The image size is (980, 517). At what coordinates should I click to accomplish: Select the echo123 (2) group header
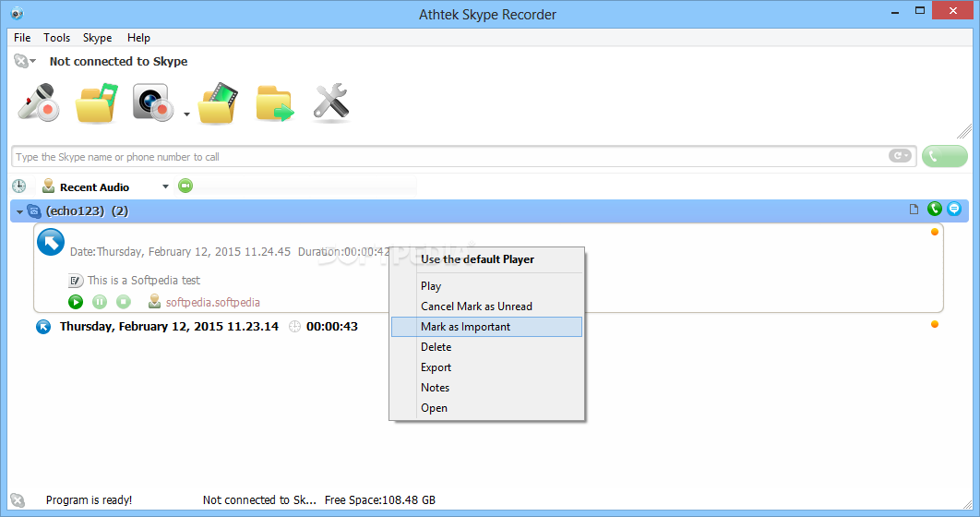[x=489, y=211]
